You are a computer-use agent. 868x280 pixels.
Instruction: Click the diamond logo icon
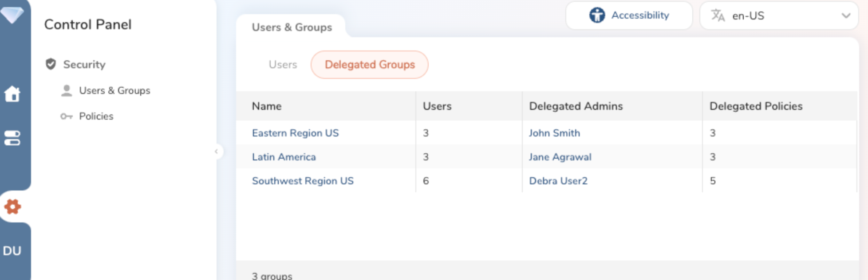[12, 15]
